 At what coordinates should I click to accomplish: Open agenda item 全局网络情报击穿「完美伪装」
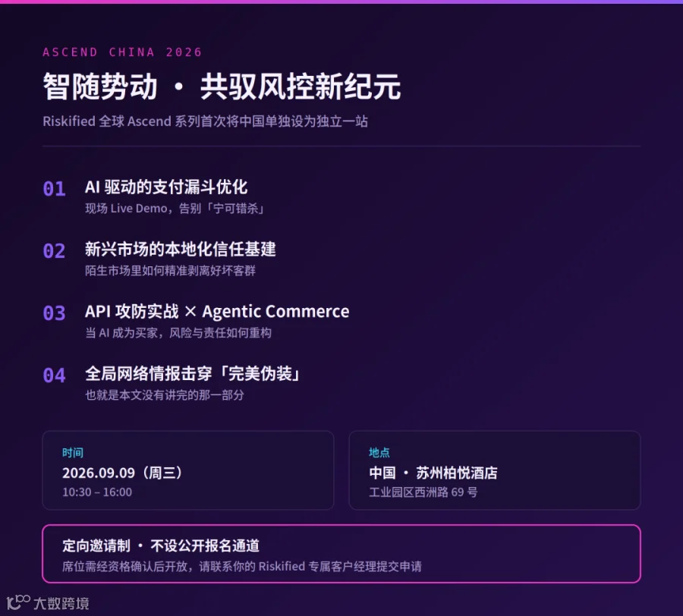coord(193,374)
